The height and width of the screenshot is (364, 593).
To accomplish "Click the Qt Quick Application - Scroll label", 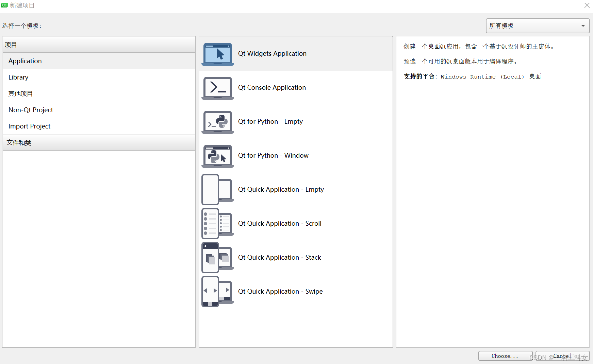I will click(x=280, y=224).
